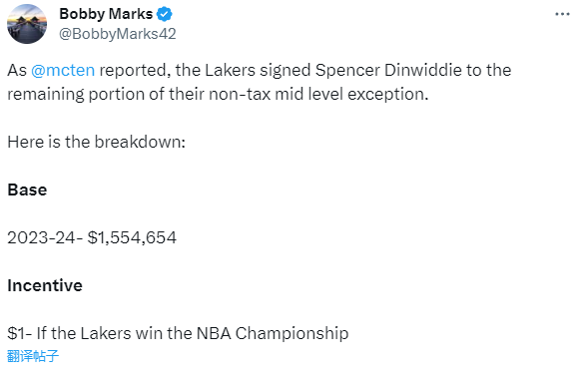Click the blue verified badge

tap(165, 14)
